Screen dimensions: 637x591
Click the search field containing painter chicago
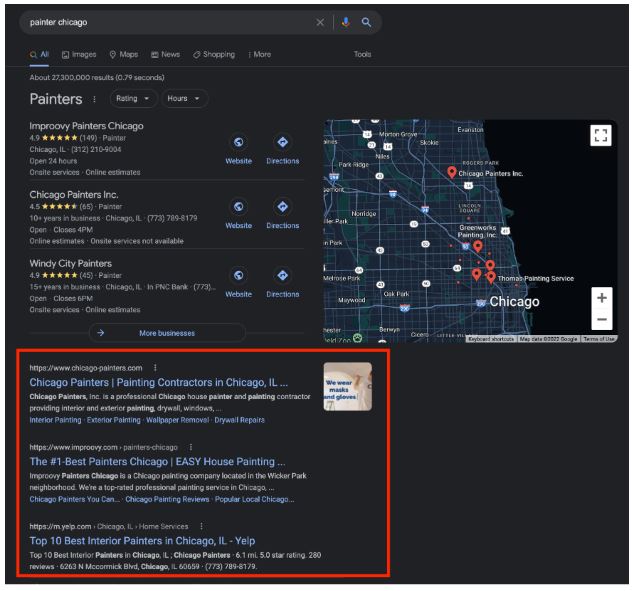click(x=170, y=22)
